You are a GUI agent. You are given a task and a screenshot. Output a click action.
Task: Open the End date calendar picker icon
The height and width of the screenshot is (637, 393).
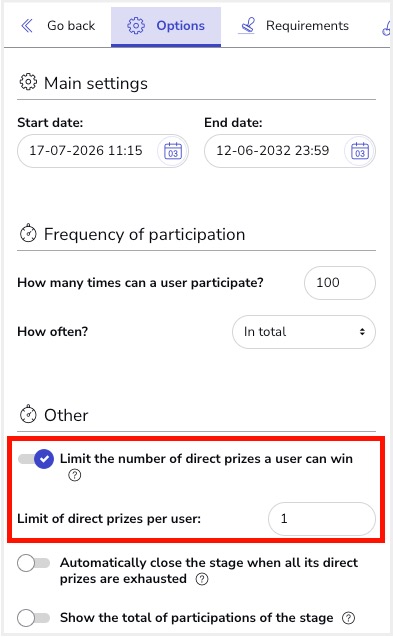coord(360,151)
